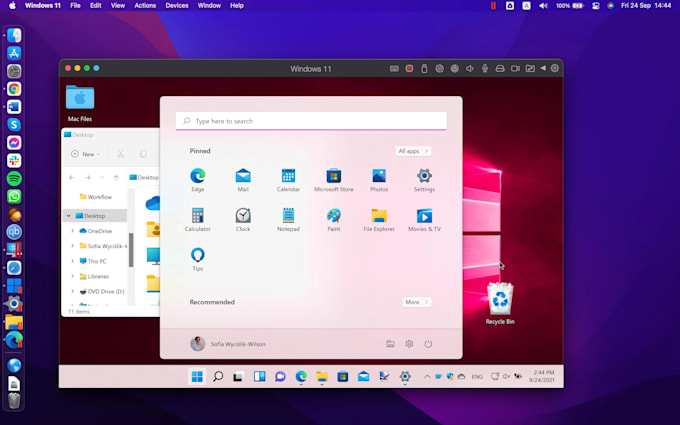The height and width of the screenshot is (425, 680).
Task: Click the camera icon in Parallels toolbar
Action: pyautogui.click(x=515, y=69)
